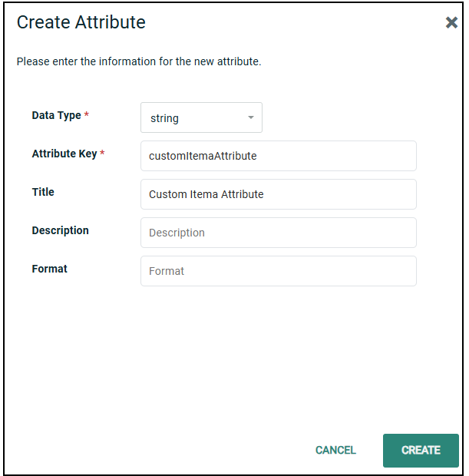Click the 'Please enter the information' instruction text
469x476 pixels.
139,61
